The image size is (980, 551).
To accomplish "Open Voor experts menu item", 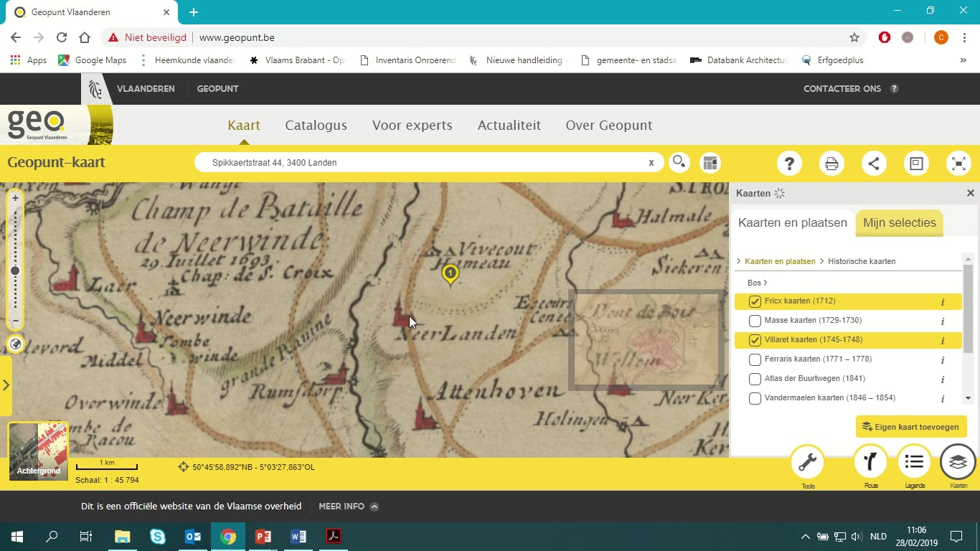I will pos(412,125).
